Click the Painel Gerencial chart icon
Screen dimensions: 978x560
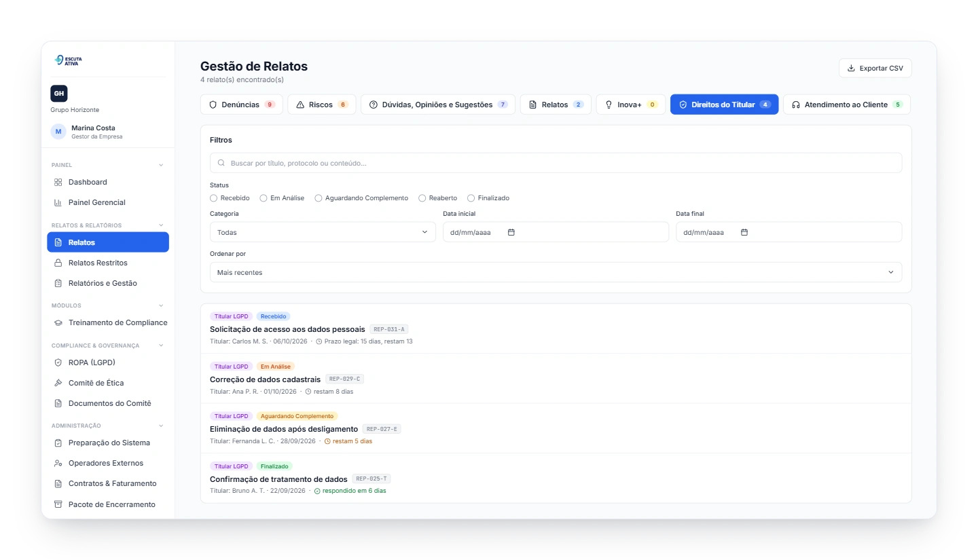pyautogui.click(x=58, y=202)
